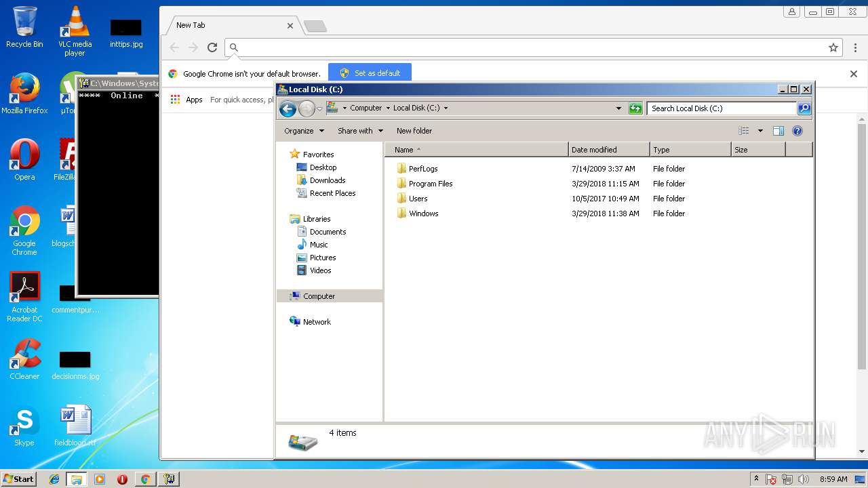
Task: Expand the arrow after Local Disk breadcrumb
Action: click(446, 108)
